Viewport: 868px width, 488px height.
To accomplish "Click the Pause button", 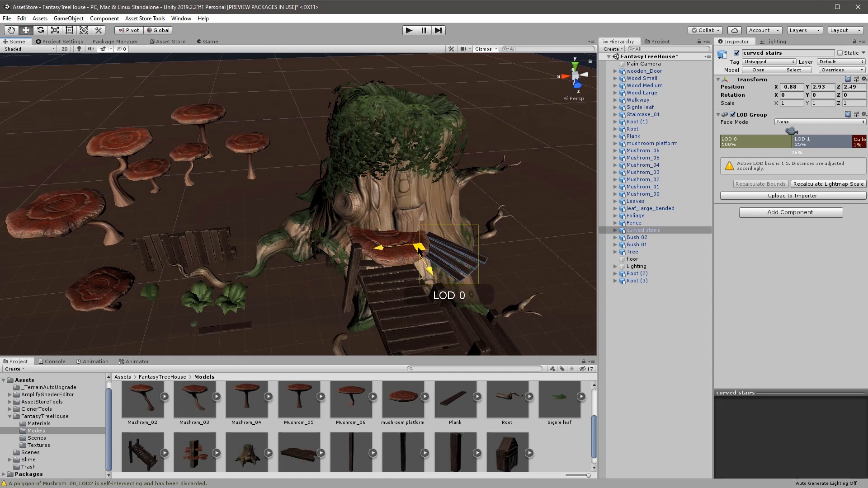I will click(x=424, y=30).
